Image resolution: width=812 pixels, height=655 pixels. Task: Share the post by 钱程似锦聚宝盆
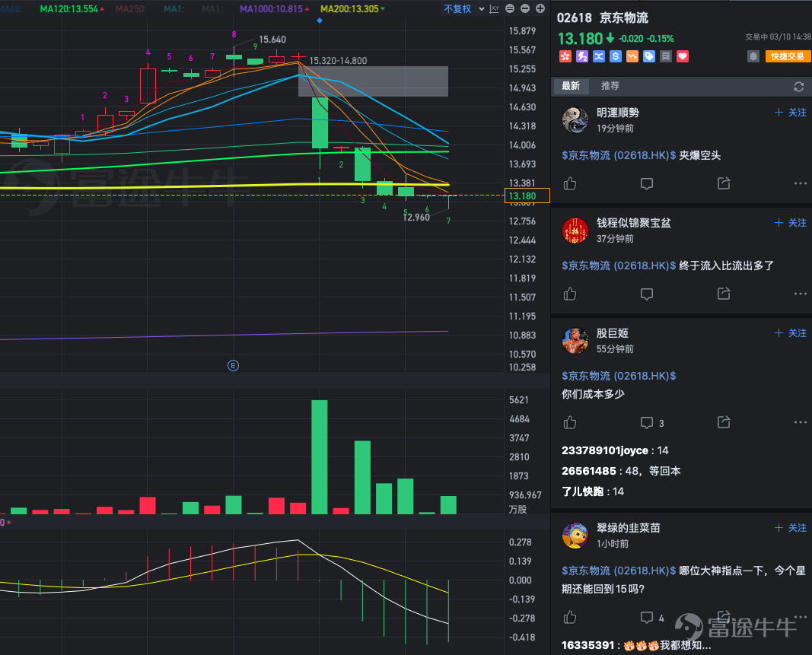(x=724, y=293)
